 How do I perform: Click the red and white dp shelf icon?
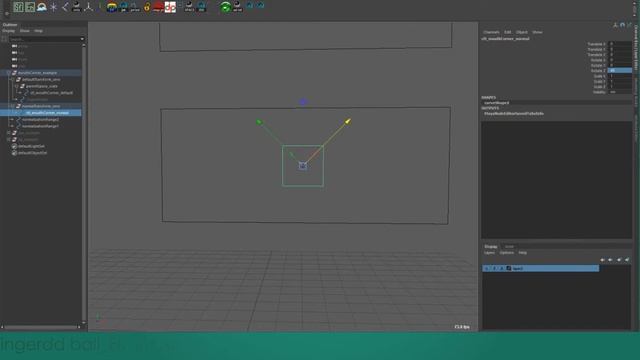[x=170, y=7]
